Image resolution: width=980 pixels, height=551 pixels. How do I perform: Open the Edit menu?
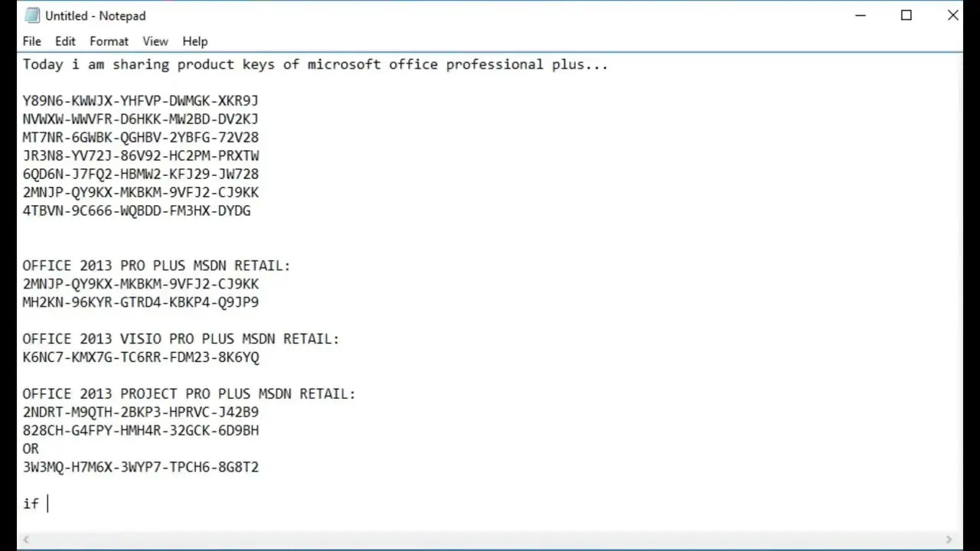tap(65, 41)
